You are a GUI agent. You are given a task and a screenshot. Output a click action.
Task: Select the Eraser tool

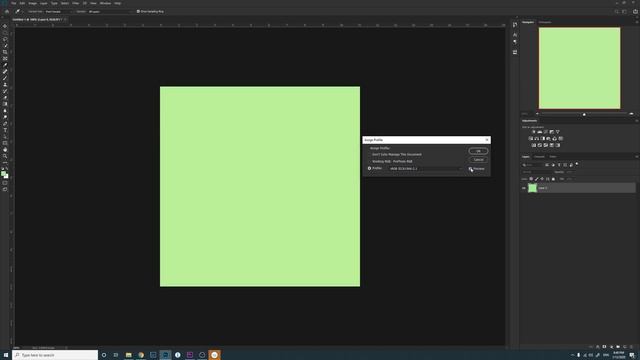click(x=5, y=97)
